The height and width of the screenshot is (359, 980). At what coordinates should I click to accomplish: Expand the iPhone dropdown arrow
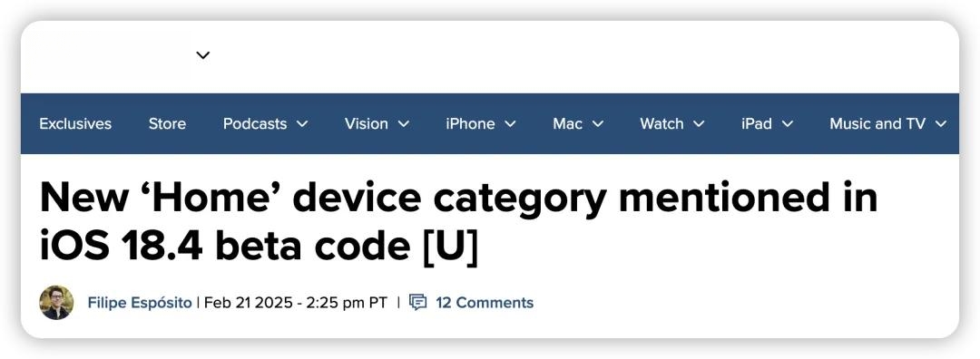[510, 123]
